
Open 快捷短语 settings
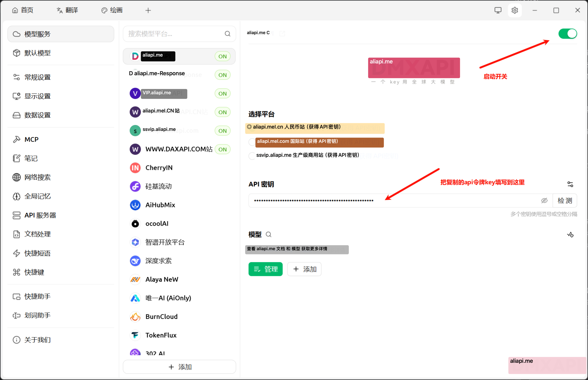[x=61, y=253]
